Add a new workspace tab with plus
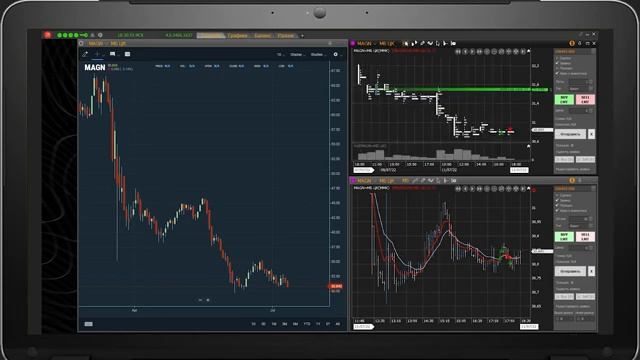640x360 pixels. point(302,36)
